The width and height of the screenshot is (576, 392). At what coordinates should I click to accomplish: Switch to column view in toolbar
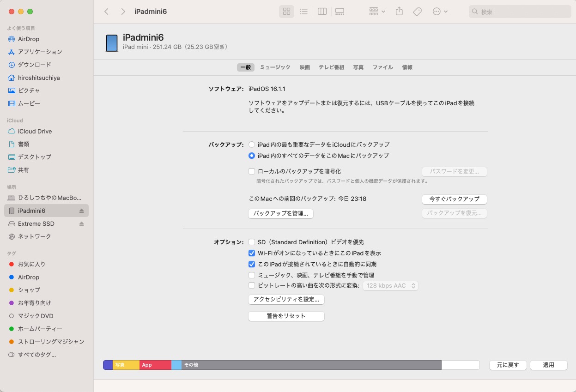[322, 12]
